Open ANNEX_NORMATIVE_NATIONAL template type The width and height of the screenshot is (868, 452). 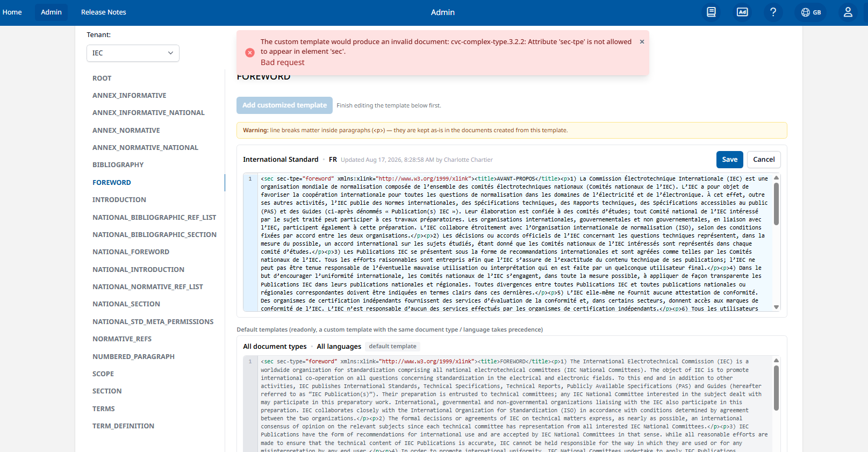click(145, 148)
